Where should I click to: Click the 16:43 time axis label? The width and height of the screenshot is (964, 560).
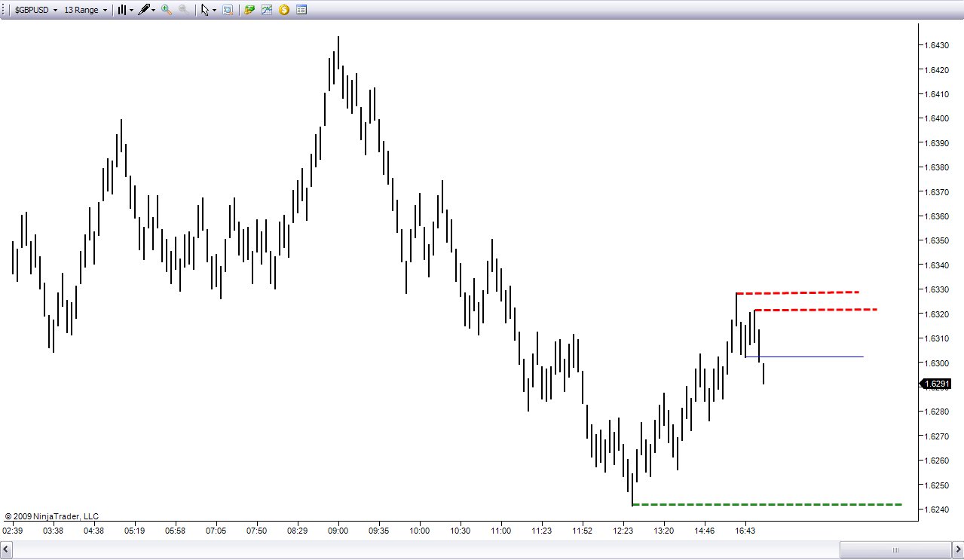[x=745, y=531]
